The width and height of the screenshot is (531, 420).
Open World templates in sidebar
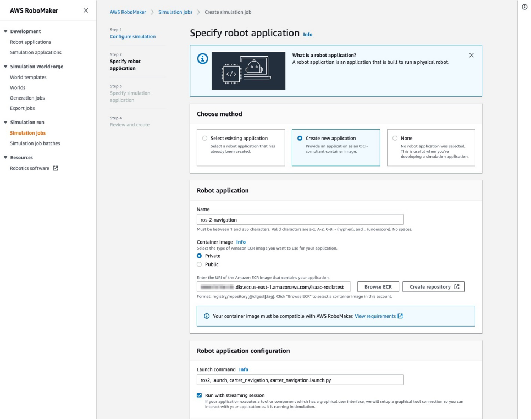click(28, 77)
